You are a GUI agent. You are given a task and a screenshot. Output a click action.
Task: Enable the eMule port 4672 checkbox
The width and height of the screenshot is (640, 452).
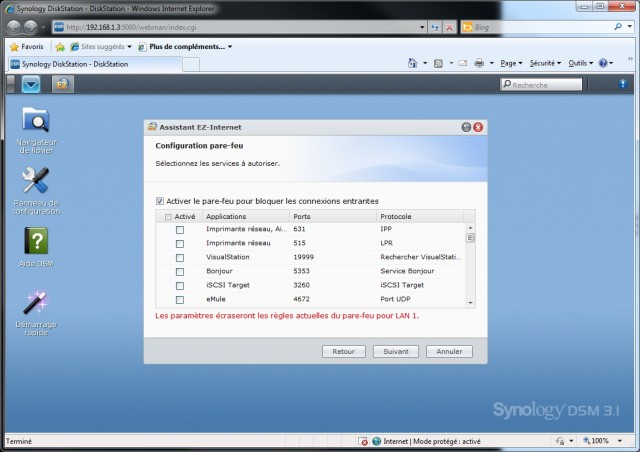[x=180, y=300]
